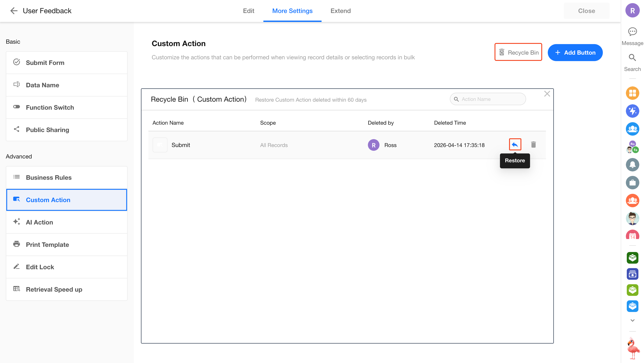Click the gray briefcase icon

(632, 182)
